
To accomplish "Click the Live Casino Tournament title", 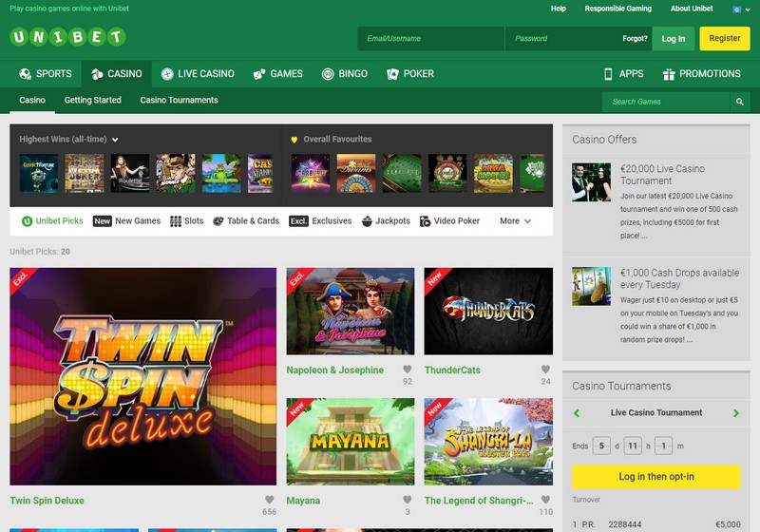I will pyautogui.click(x=656, y=413).
